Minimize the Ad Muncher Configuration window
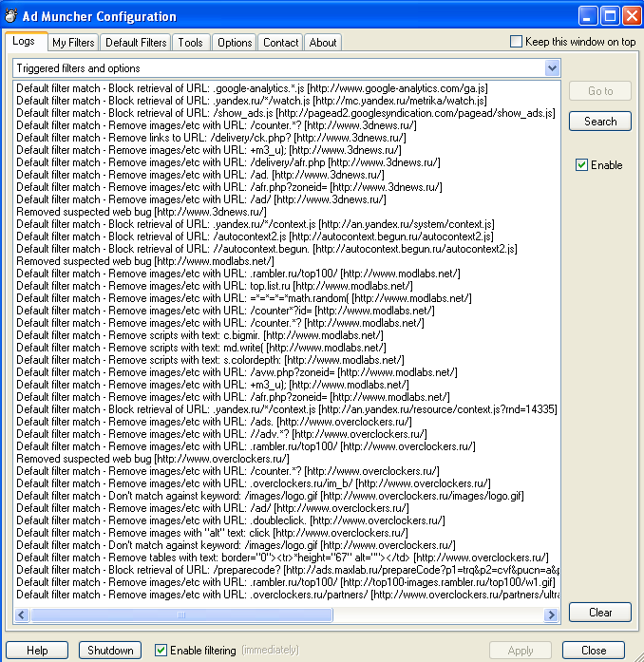Image resolution: width=644 pixels, height=662 pixels. pyautogui.click(x=587, y=16)
